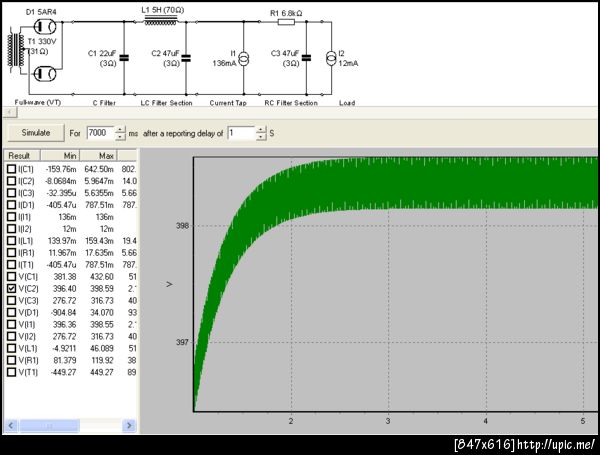
Task: Enable the I(R1) result checkbox
Action: click(x=11, y=253)
